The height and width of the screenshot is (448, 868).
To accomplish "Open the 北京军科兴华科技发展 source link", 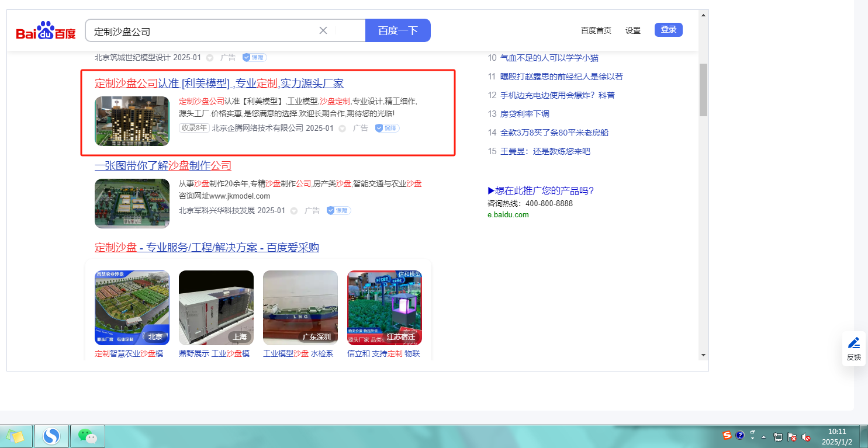I will (x=217, y=210).
